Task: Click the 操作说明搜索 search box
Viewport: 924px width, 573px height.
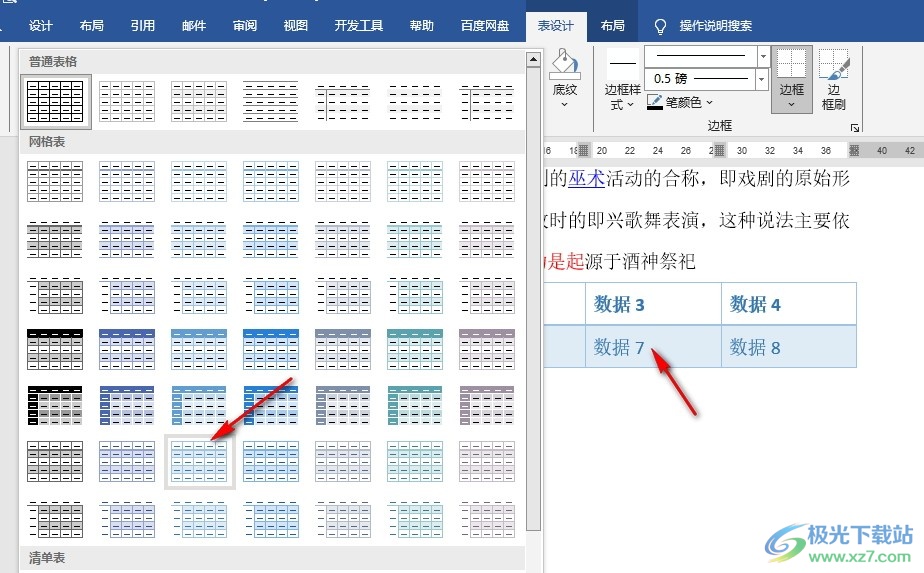Action: [x=715, y=25]
